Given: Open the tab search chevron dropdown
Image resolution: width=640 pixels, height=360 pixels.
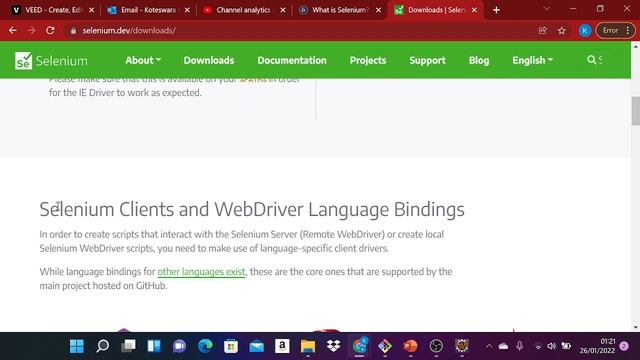Looking at the screenshot, I should pyautogui.click(x=547, y=9).
